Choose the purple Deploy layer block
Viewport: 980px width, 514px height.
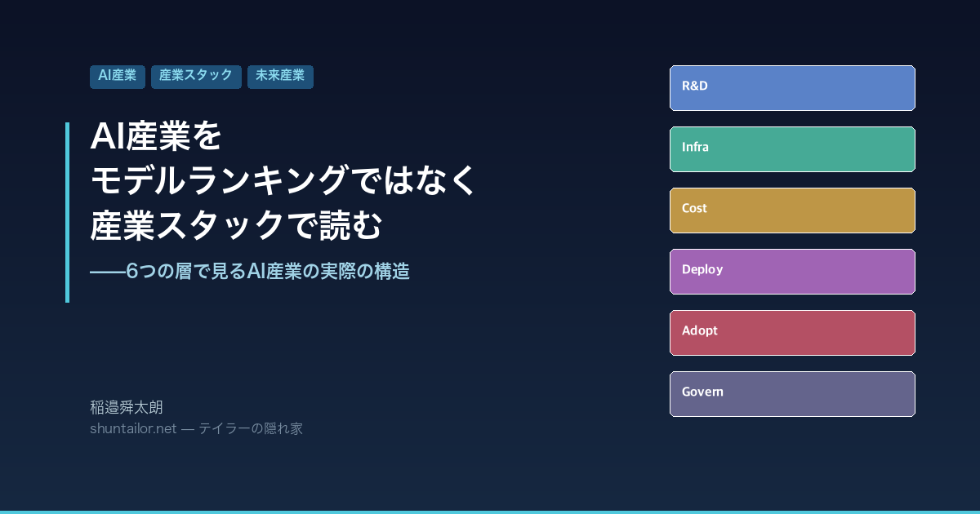tap(792, 272)
